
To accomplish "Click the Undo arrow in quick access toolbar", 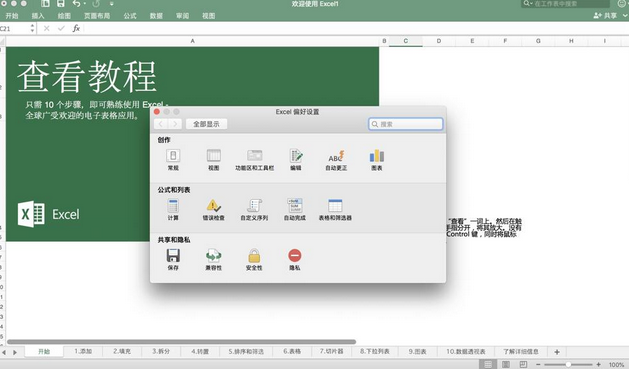I will (76, 4).
